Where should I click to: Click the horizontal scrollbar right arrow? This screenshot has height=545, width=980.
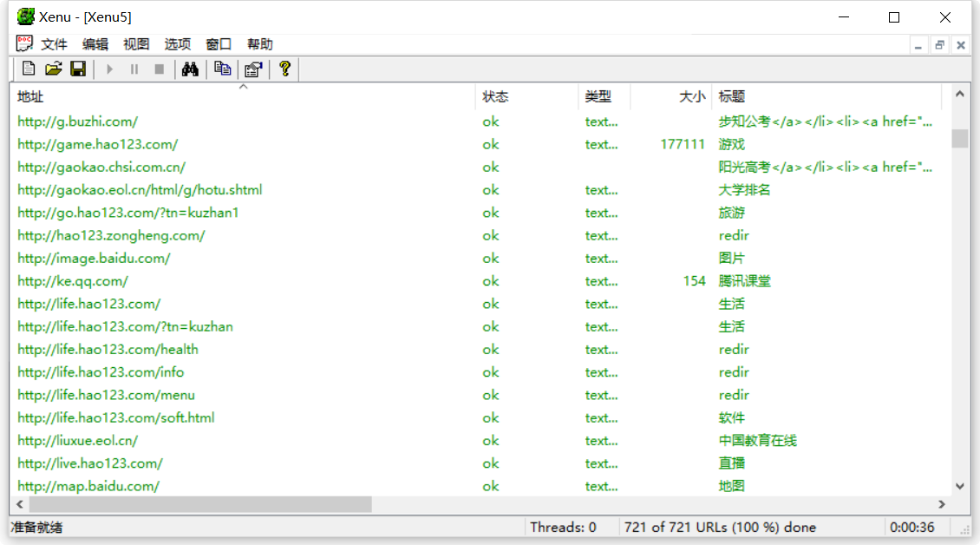click(942, 504)
